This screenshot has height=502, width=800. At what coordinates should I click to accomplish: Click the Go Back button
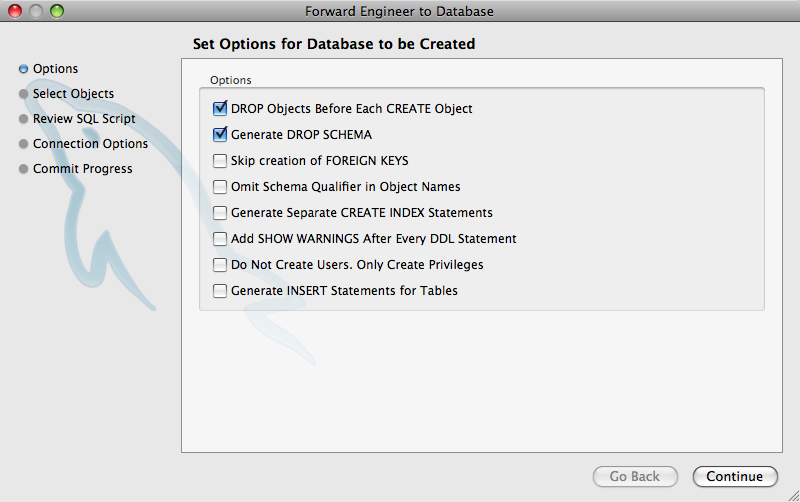[635, 476]
